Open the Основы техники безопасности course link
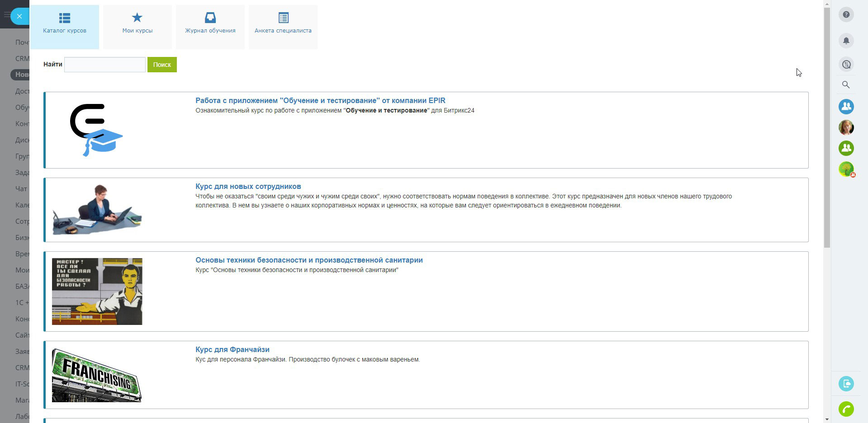Image resolution: width=868 pixels, height=423 pixels. pos(309,260)
